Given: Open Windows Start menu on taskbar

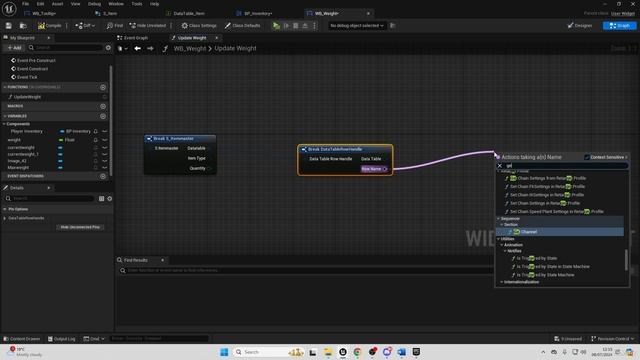Looking at the screenshot, I should tap(224, 352).
